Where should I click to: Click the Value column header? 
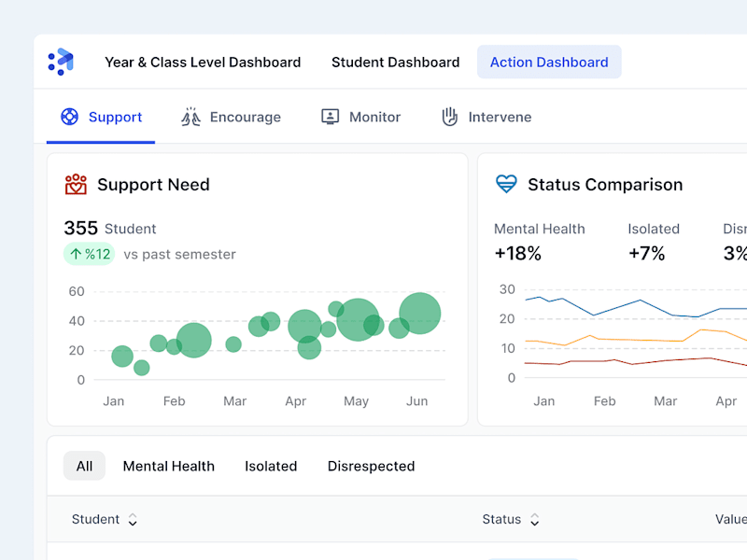click(731, 519)
